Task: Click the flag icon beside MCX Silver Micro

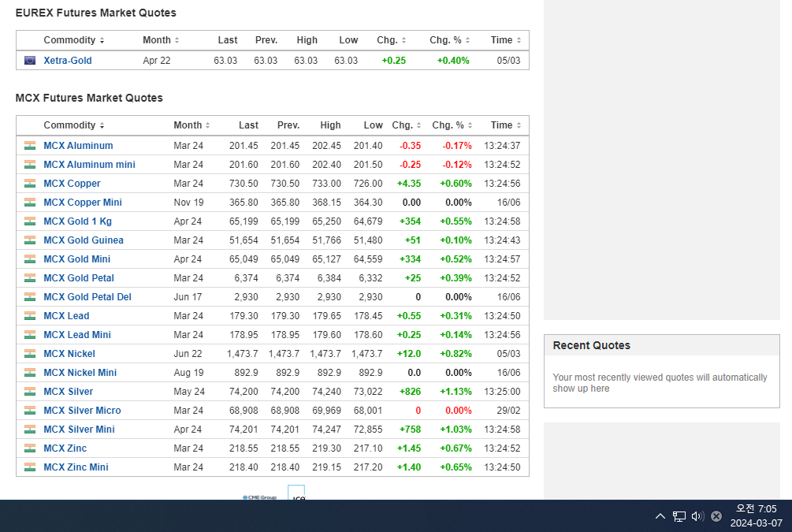Action: point(30,411)
